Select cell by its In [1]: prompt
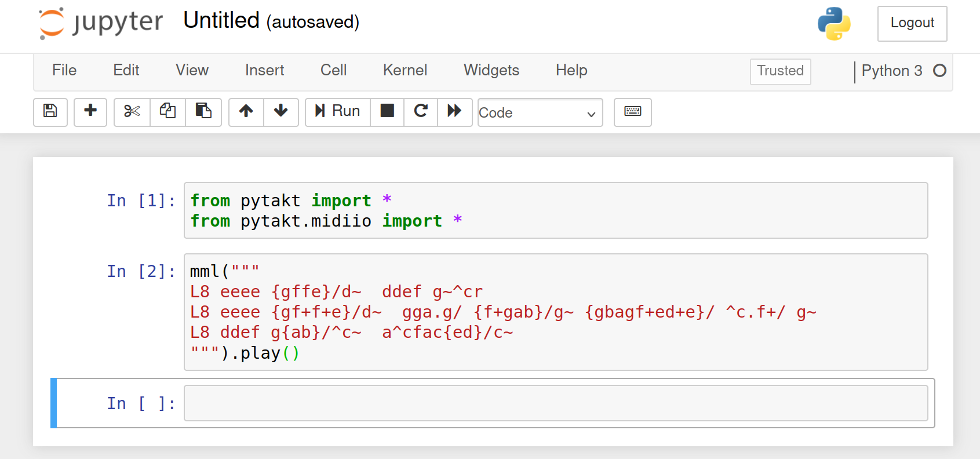 coord(141,201)
